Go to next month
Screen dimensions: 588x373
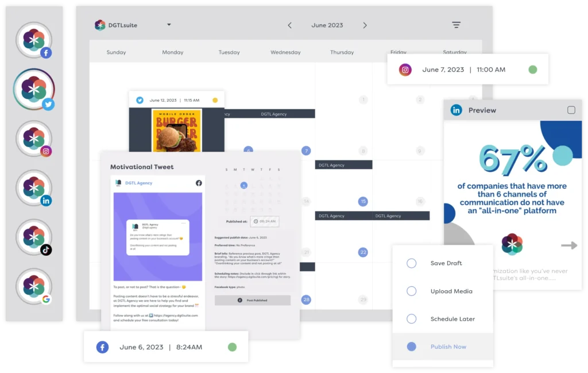365,25
